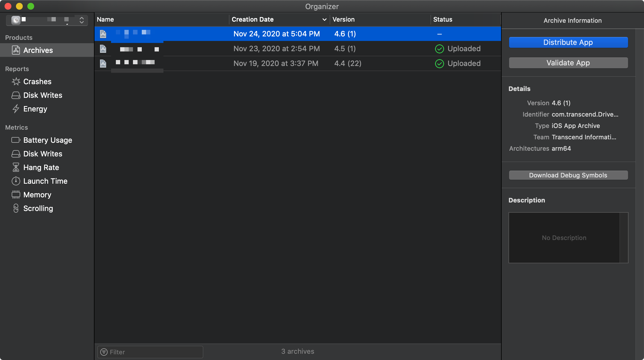
Task: Click the Validate App button
Action: point(568,63)
